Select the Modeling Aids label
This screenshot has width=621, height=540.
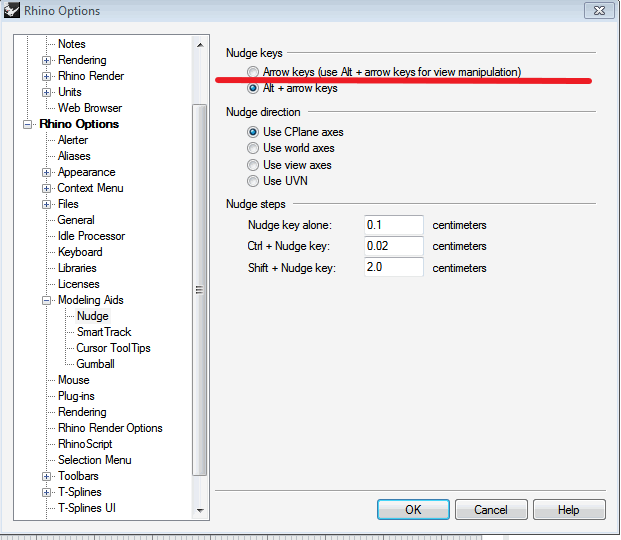pyautogui.click(x=91, y=300)
